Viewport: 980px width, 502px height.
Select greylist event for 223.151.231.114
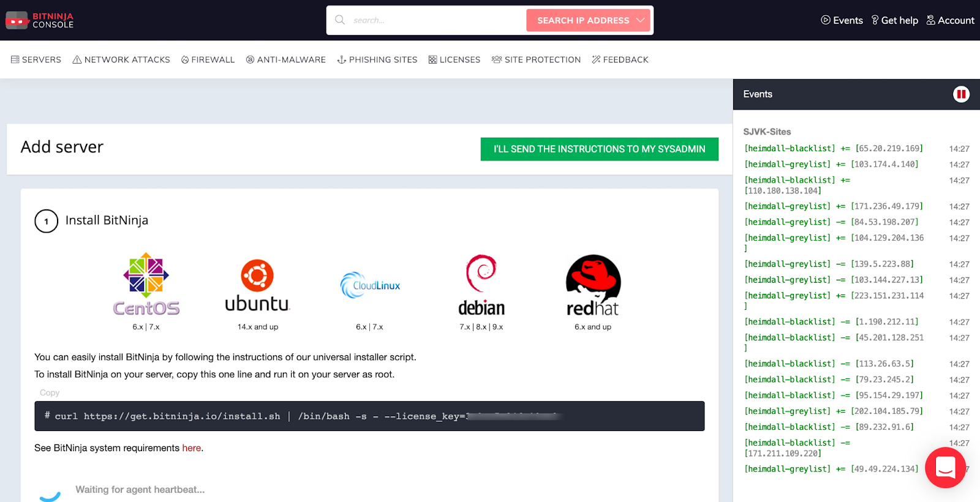coord(834,301)
